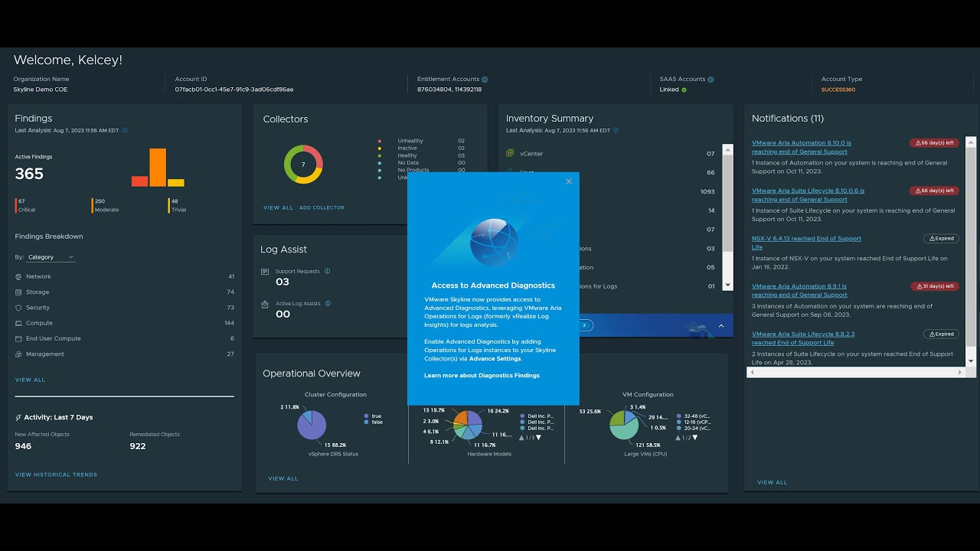Screen dimensions: 980x551
Task: Click the orange Moderate findings bar
Action: [158, 168]
